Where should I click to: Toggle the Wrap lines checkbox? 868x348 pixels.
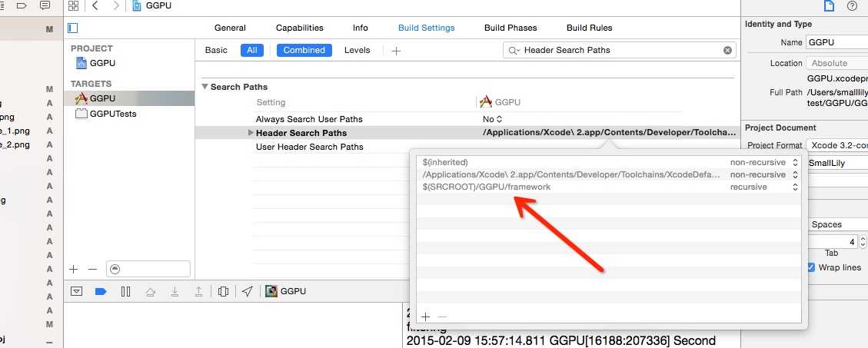[811, 267]
